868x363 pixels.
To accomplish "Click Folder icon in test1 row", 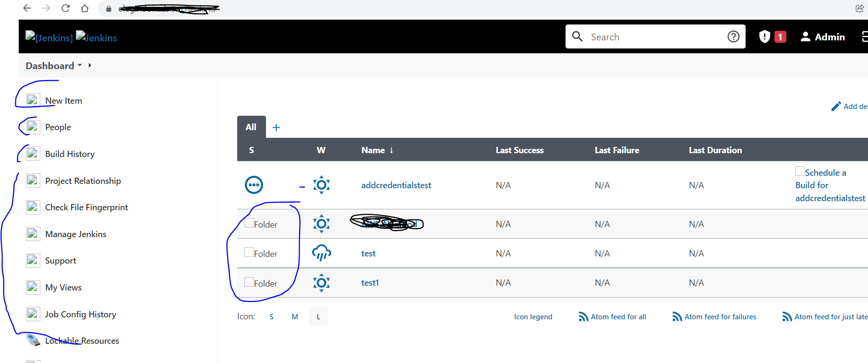I will tap(249, 282).
